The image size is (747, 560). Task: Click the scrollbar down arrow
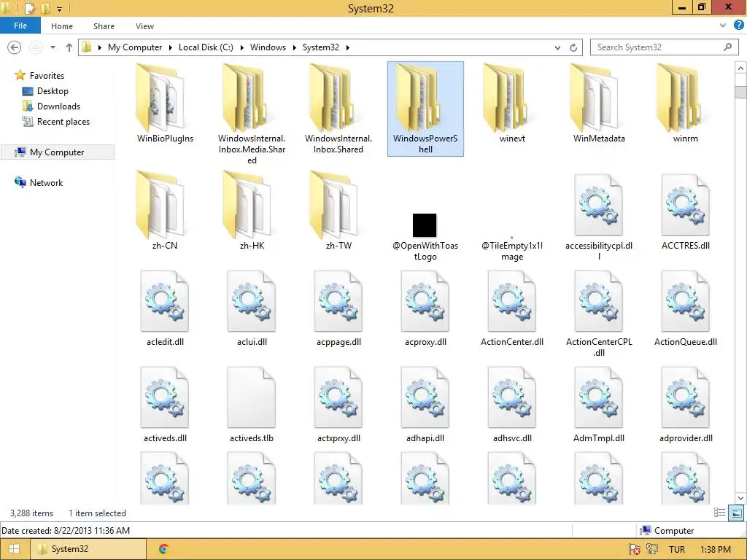(x=741, y=498)
